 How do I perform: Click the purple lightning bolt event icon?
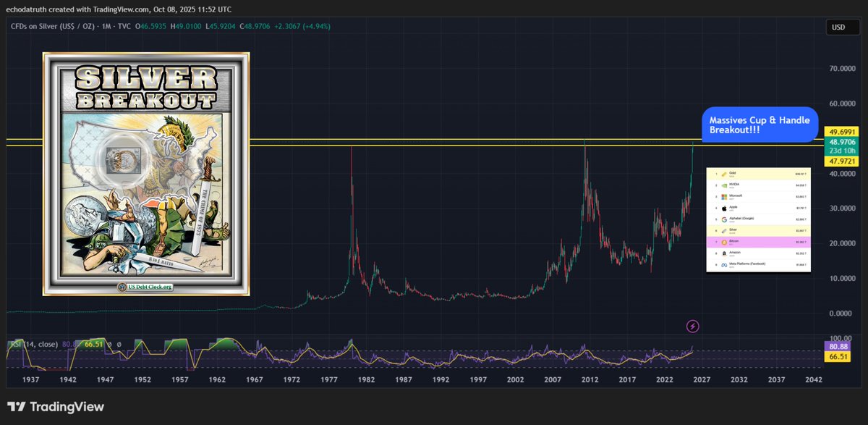click(x=693, y=327)
